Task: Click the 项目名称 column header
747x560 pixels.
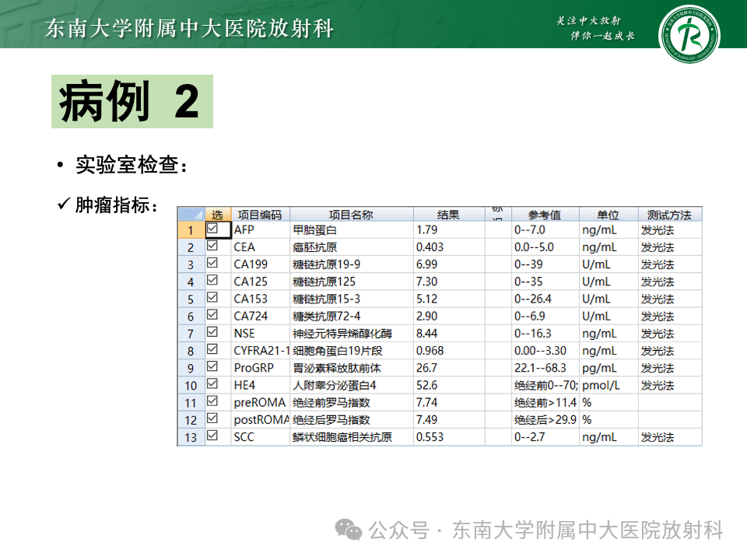Action: coord(352,215)
